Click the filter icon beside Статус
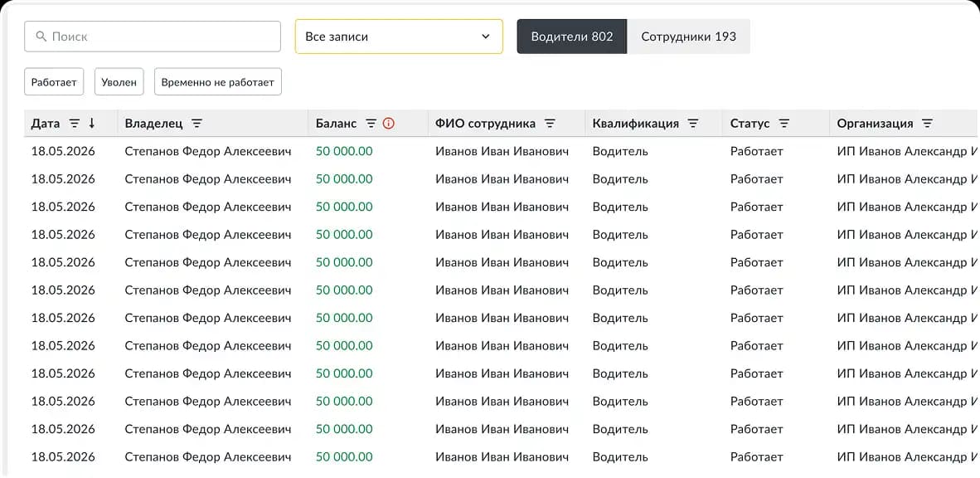980x478 pixels. (x=784, y=124)
